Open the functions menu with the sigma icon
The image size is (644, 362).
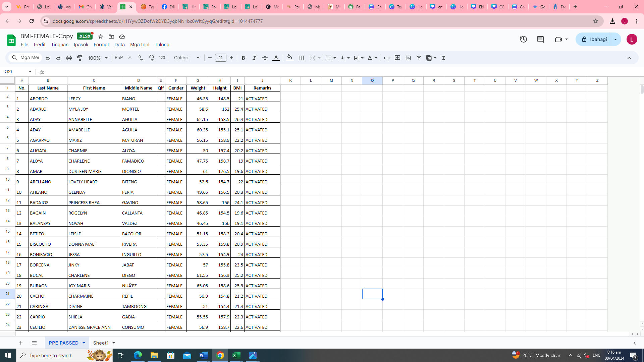[443, 58]
